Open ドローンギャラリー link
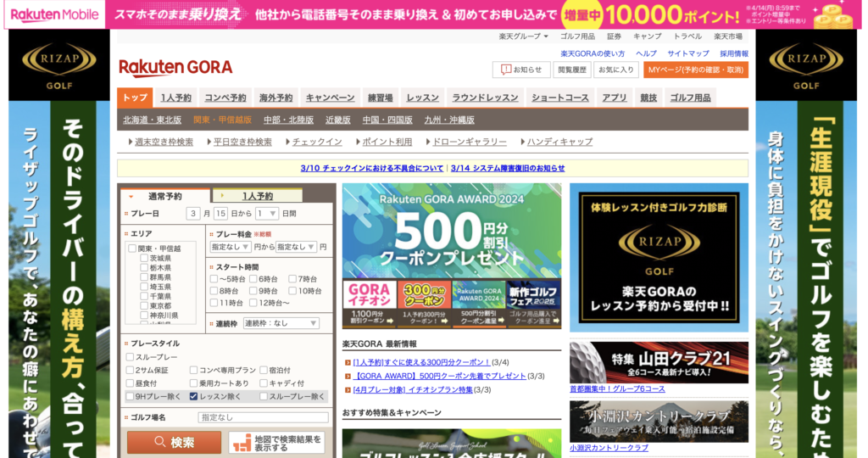 470,142
